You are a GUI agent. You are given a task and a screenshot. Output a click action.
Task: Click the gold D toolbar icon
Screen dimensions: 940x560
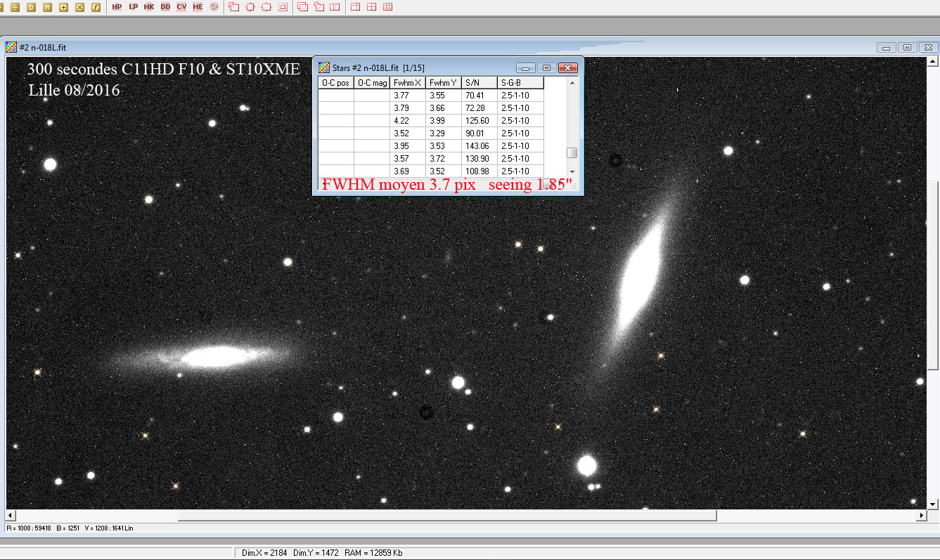coord(31,6)
